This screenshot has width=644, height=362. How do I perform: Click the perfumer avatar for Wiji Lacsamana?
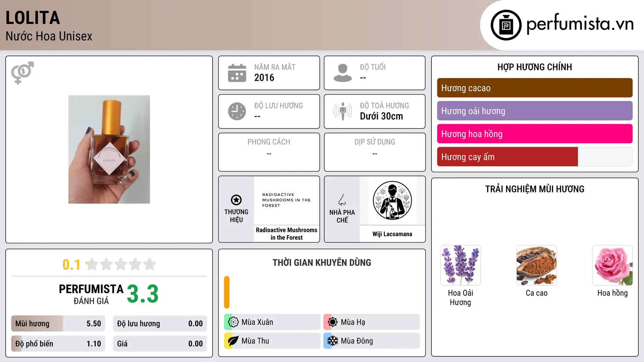tap(392, 200)
